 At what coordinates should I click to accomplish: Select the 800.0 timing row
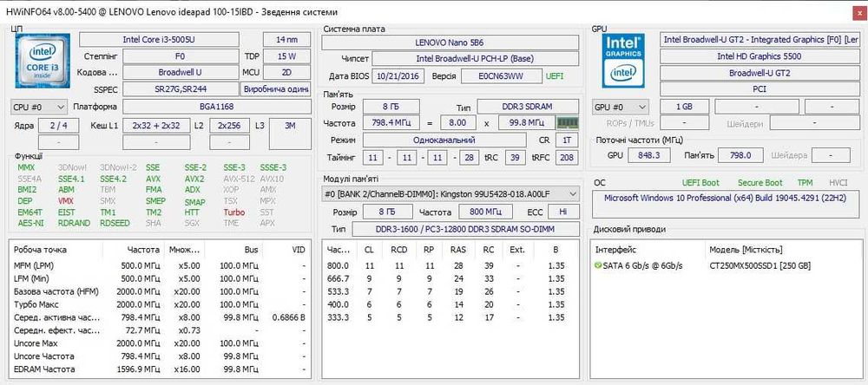click(450, 266)
